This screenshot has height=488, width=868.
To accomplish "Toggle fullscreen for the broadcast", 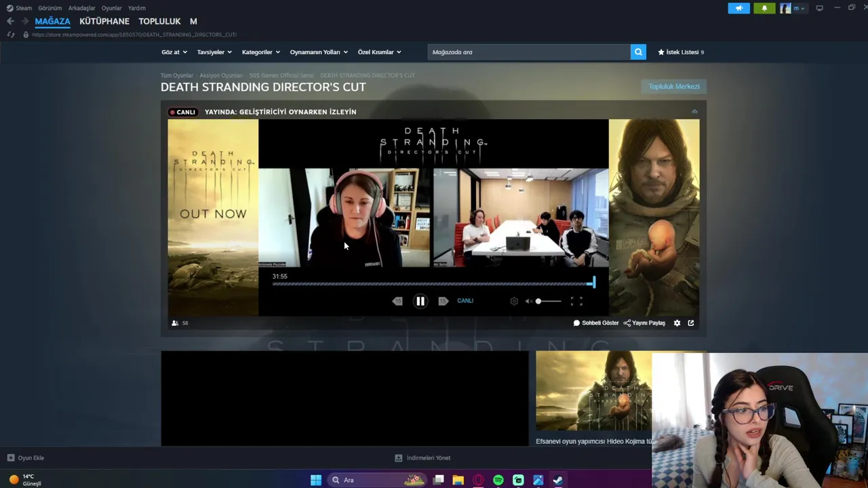I will coord(576,302).
